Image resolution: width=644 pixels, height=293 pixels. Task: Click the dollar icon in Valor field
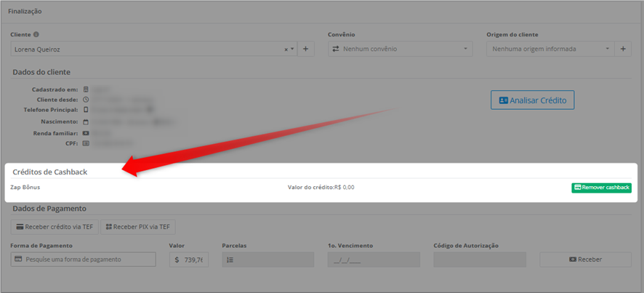click(177, 260)
